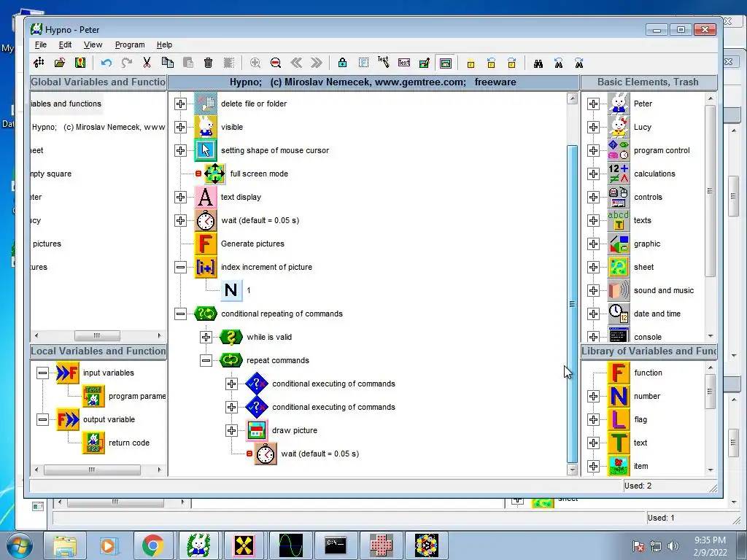Open the Program menu
This screenshot has height=560, width=747.
coord(130,44)
